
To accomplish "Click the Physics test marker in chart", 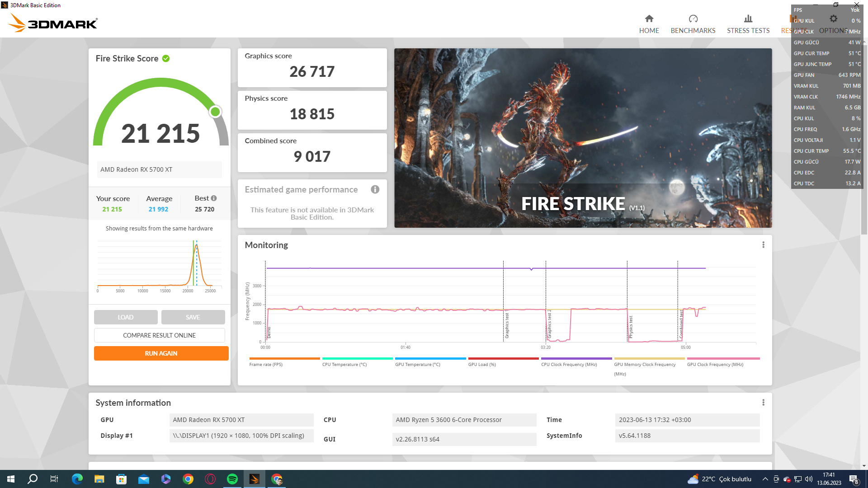I will [x=631, y=327].
